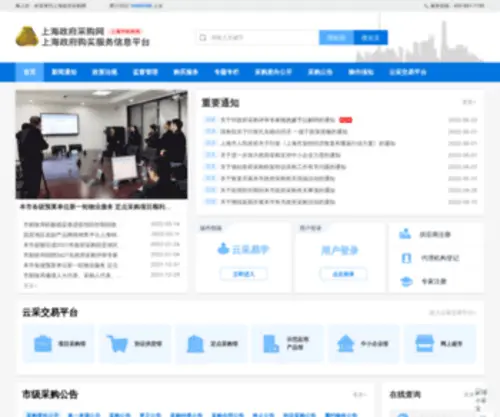Click the storefront icon for 网上超市
This screenshot has height=417, width=500.
(424, 343)
